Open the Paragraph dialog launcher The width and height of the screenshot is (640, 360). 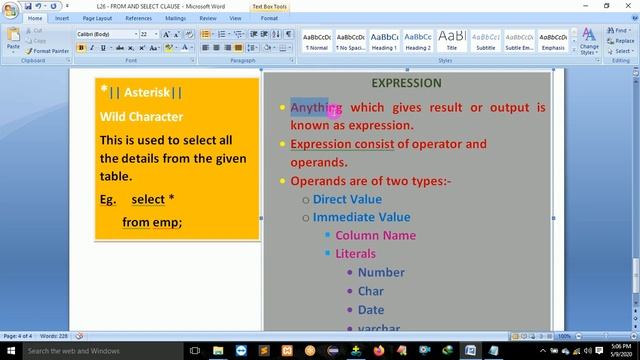[x=292, y=60]
